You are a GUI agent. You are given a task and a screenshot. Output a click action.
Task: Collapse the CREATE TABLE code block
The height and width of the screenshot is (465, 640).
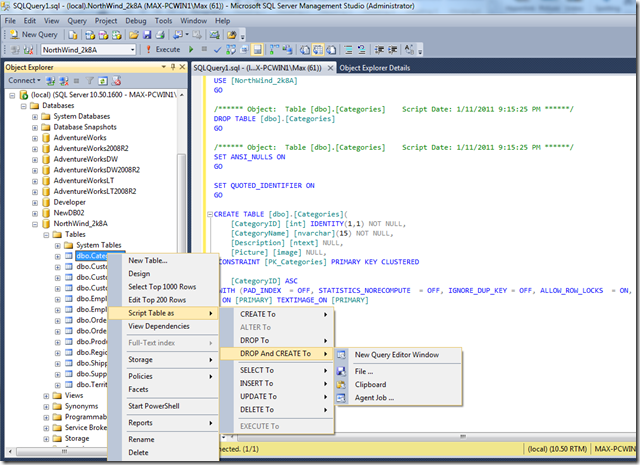point(209,214)
